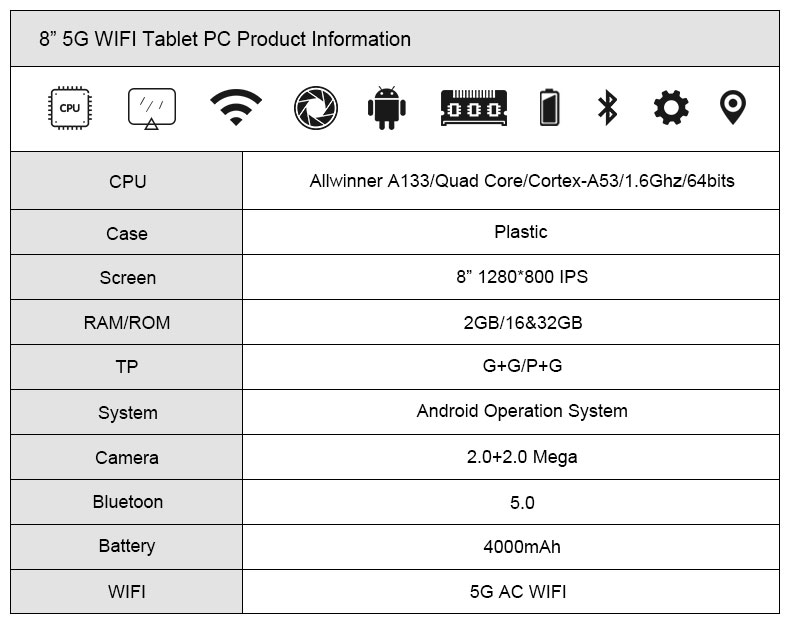The height and width of the screenshot is (636, 790).
Task: Select the Allwinner A133 CPU value
Action: (522, 180)
